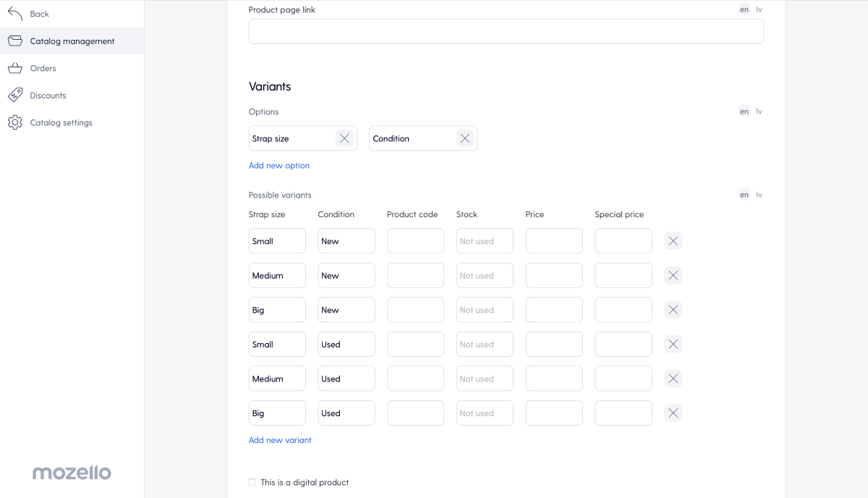
Task: Click the 'Possible variants' label
Action: (280, 195)
